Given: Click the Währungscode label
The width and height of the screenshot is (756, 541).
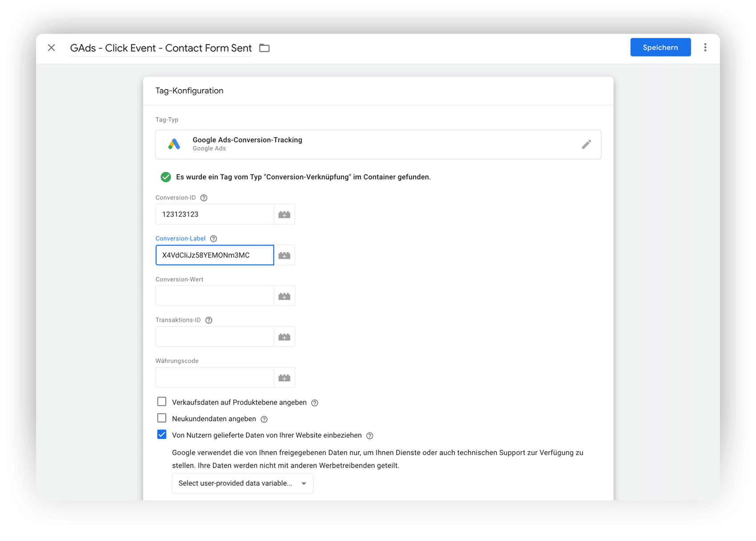Looking at the screenshot, I should 177,361.
